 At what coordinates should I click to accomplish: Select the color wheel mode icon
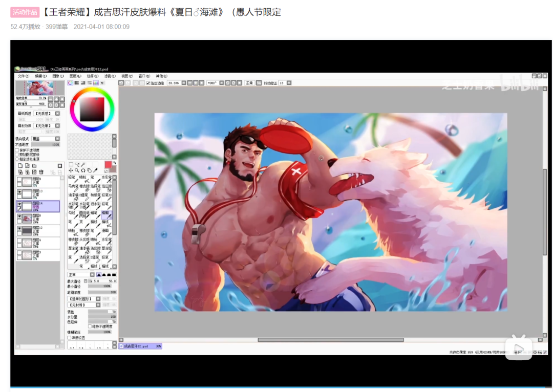[71, 83]
